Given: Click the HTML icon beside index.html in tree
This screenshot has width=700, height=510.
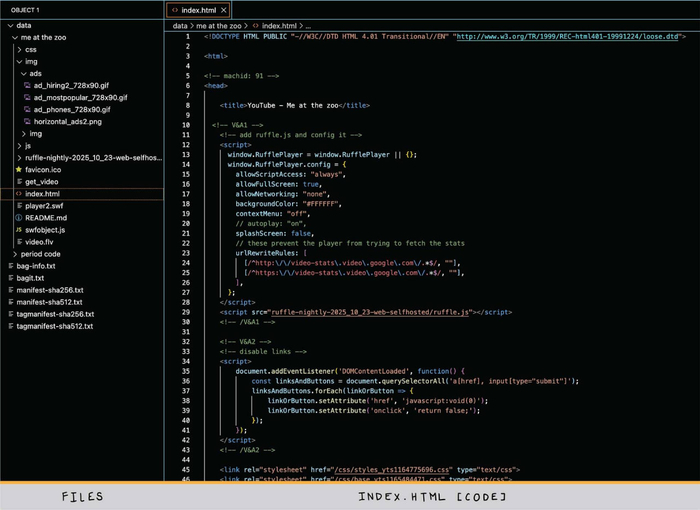Looking at the screenshot, I should (x=19, y=194).
